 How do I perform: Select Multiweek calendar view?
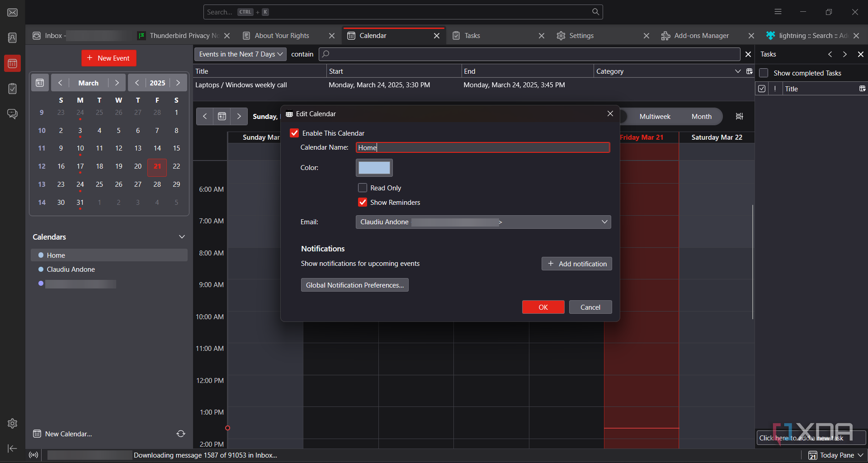(655, 117)
